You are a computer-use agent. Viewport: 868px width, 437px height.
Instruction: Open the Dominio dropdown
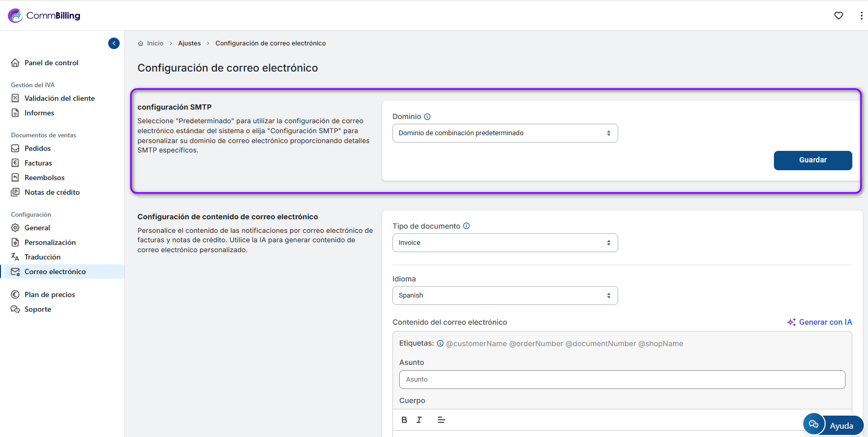(x=505, y=133)
